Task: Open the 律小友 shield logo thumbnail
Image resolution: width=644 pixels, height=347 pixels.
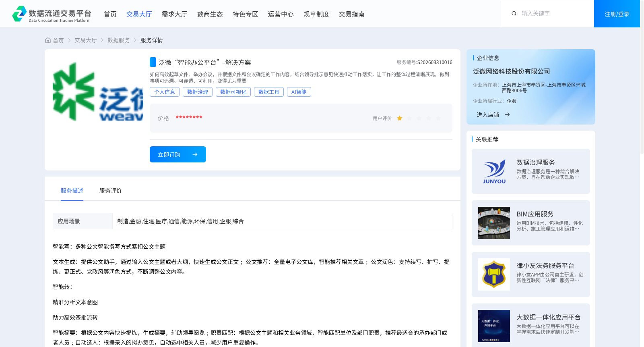Action: click(x=494, y=274)
